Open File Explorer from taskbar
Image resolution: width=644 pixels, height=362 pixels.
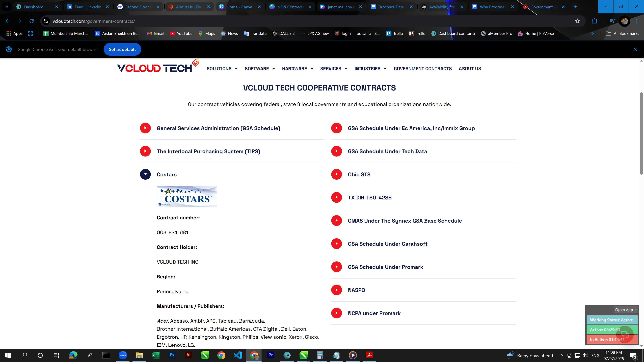[x=139, y=355]
